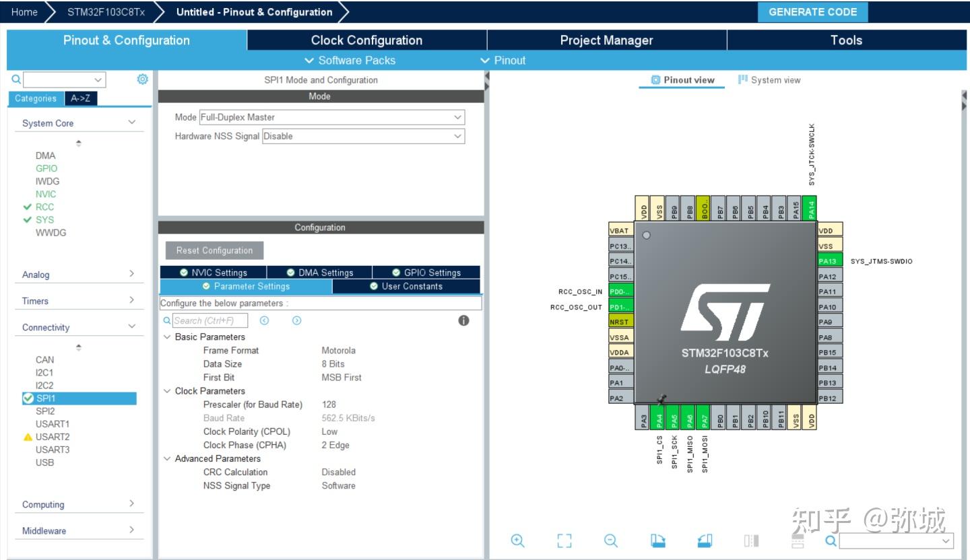Open NVIC Settings tab
970x560 pixels.
(x=213, y=273)
